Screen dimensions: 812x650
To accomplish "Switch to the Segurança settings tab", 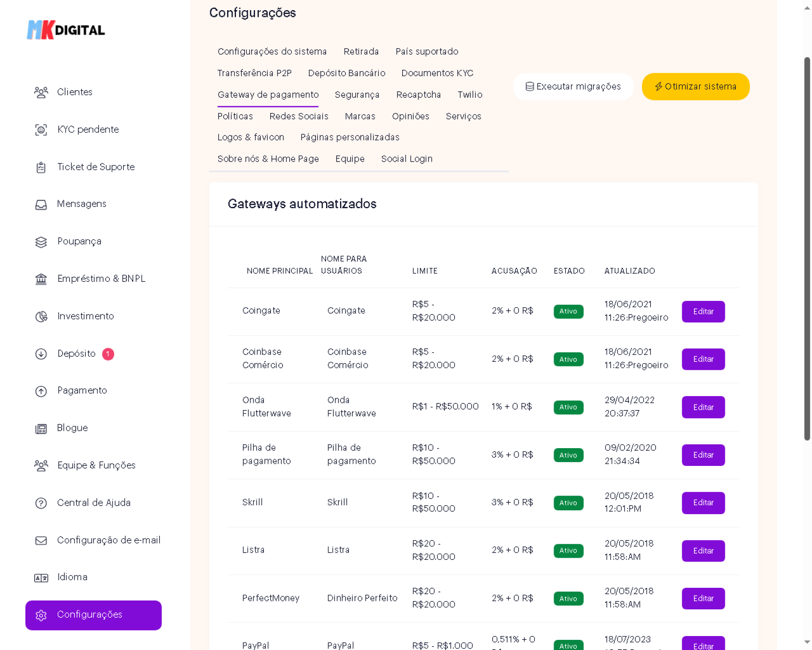I will 357,95.
